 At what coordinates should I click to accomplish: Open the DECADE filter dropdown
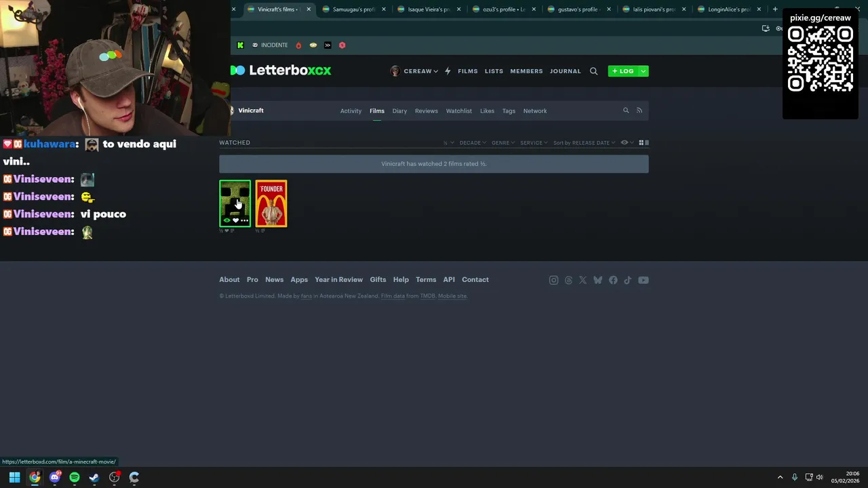473,143
